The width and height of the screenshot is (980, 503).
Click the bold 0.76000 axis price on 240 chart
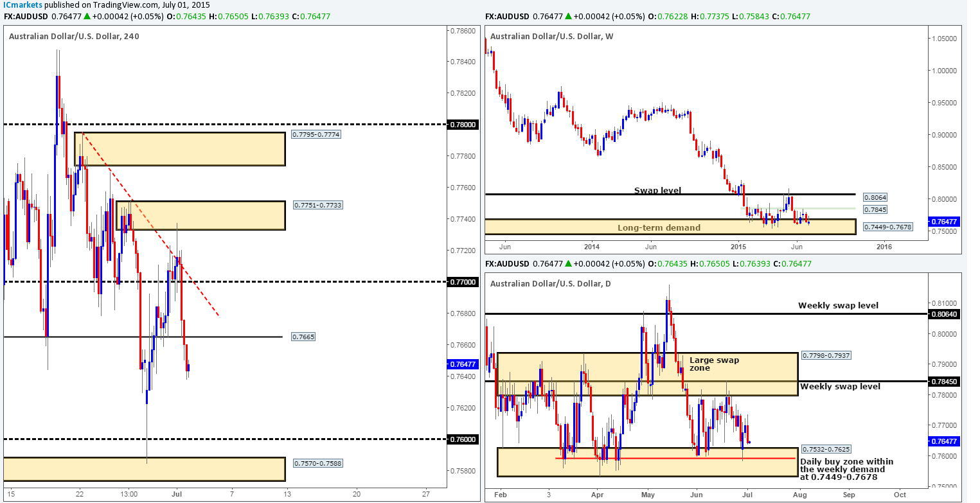461,439
